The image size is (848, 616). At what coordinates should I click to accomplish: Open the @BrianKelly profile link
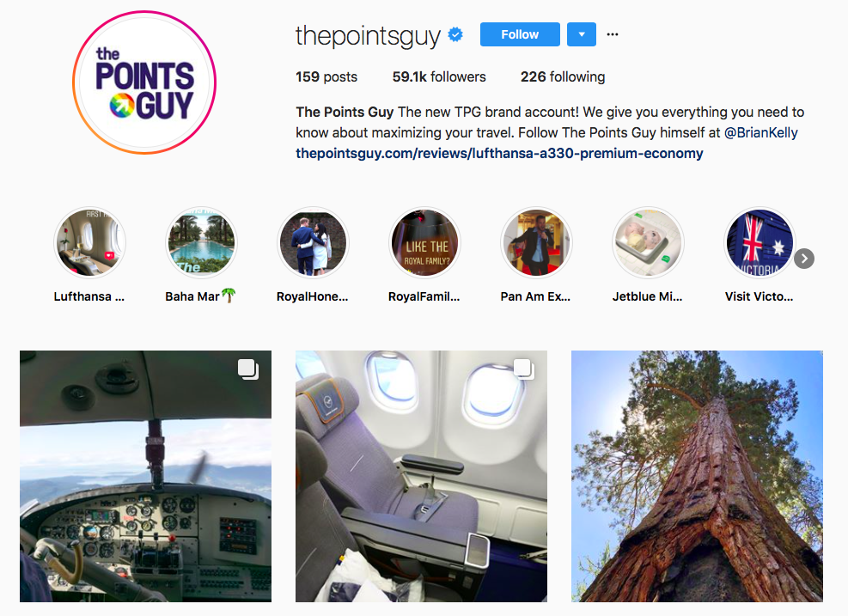[x=761, y=132]
